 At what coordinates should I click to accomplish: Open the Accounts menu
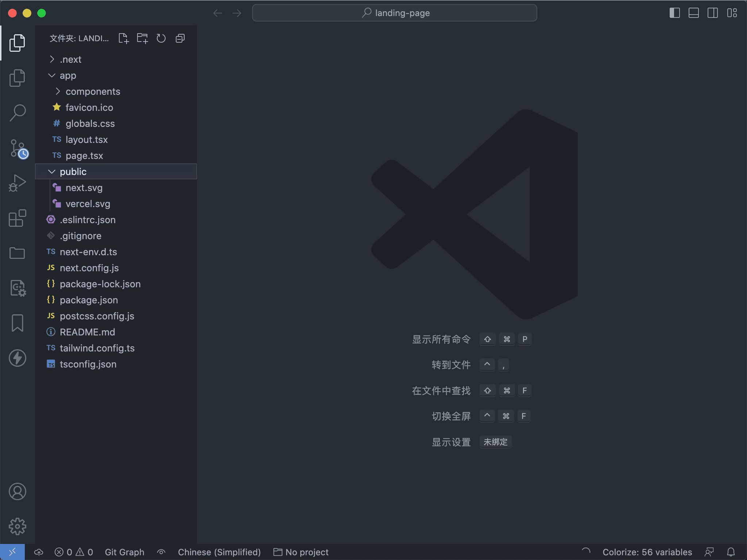(17, 491)
